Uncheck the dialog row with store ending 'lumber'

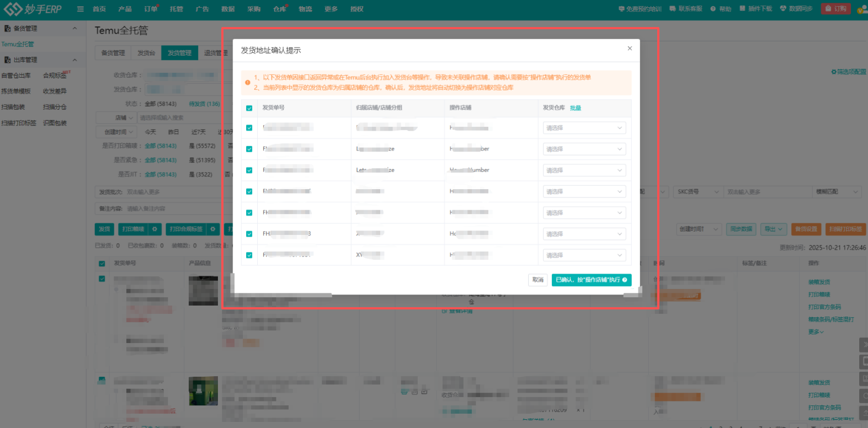249,170
